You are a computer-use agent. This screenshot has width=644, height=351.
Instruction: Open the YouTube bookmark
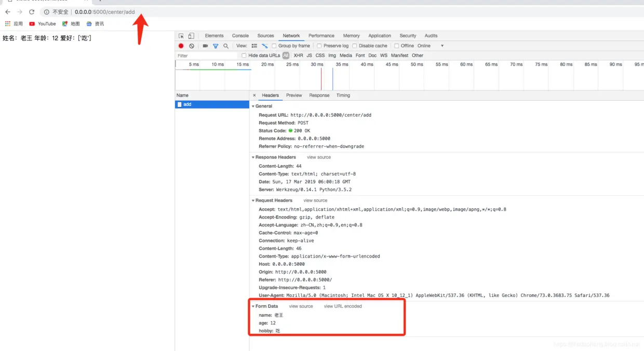point(43,24)
